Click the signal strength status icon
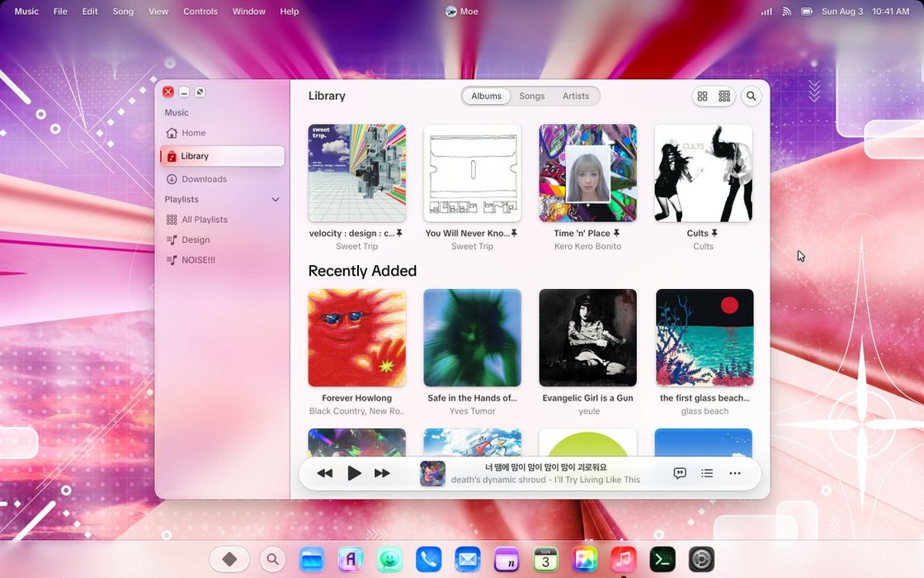The height and width of the screenshot is (578, 924). (766, 12)
